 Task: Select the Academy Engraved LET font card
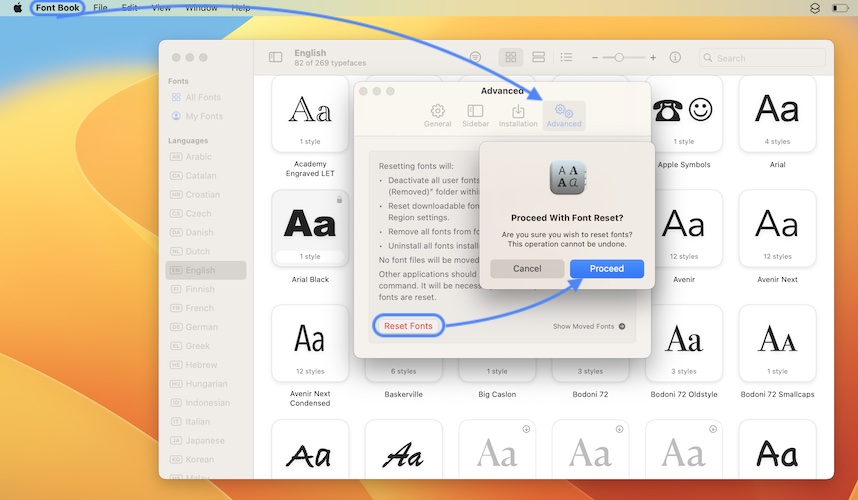pos(310,114)
